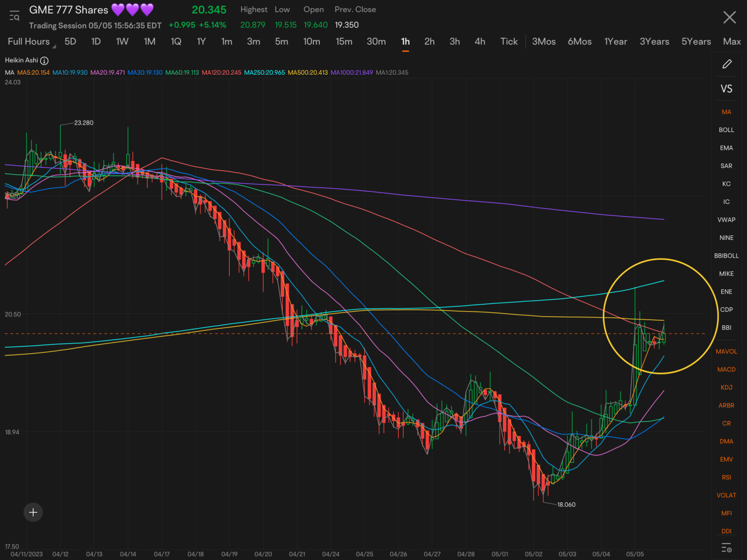Click the GME 777 Shares title
This screenshot has height=560, width=747.
click(69, 10)
